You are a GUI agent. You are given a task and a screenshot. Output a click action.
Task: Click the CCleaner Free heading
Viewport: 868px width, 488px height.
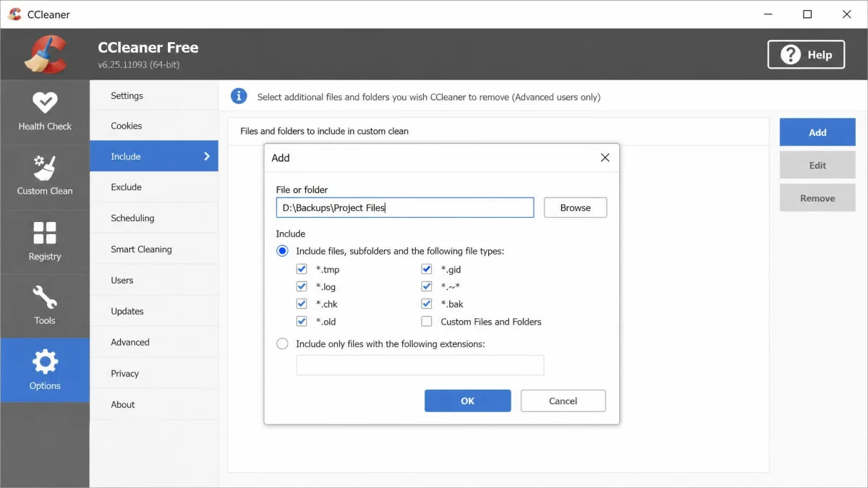tap(148, 47)
